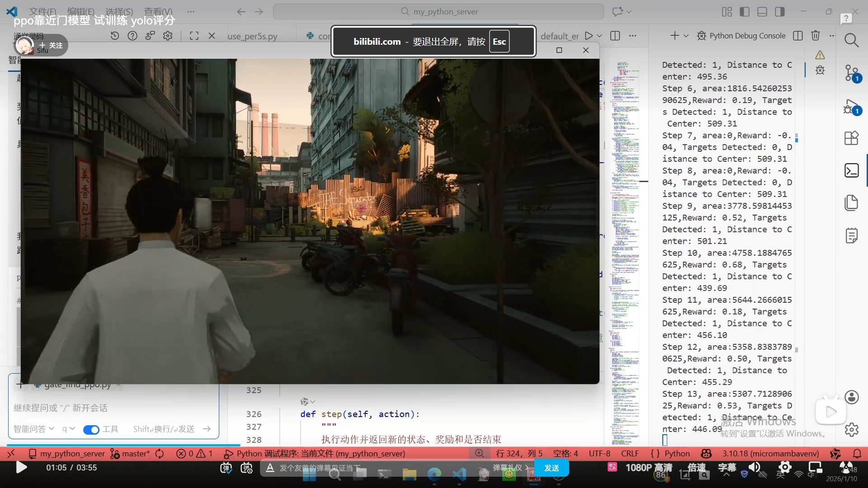Kill the terminal with the trash icon

[x=815, y=36]
